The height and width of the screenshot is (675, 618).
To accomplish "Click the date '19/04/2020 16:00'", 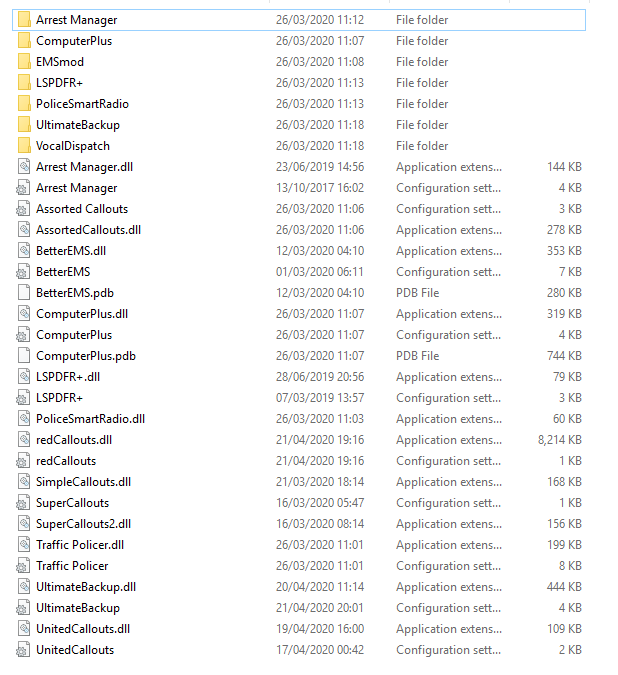I will 320,629.
